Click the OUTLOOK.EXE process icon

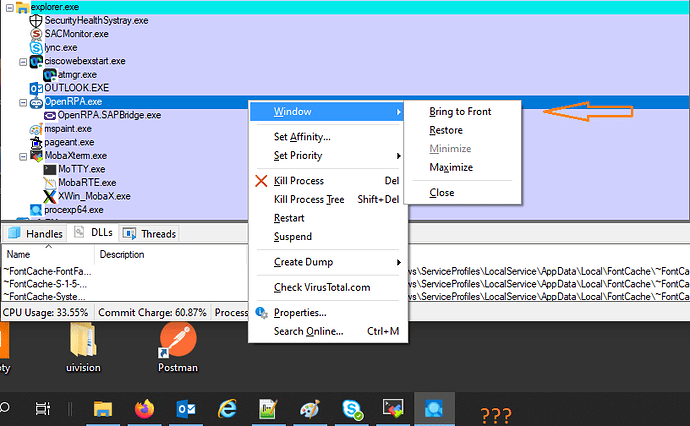coord(36,88)
